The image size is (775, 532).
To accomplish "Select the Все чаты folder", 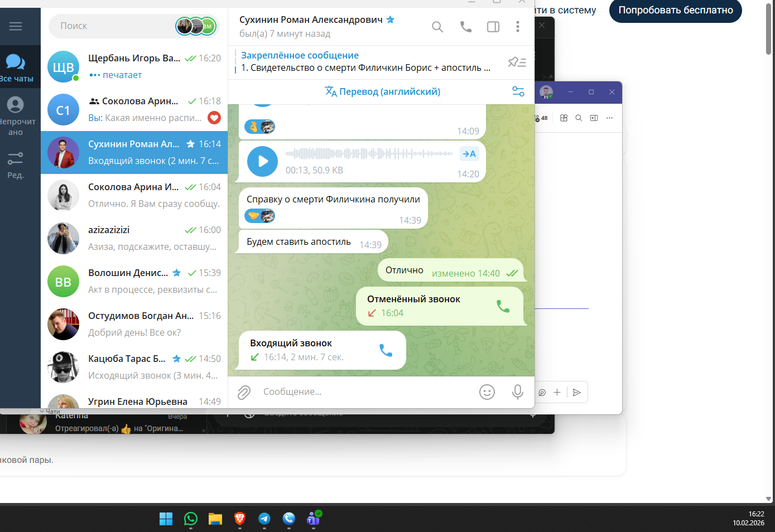I will (x=16, y=67).
